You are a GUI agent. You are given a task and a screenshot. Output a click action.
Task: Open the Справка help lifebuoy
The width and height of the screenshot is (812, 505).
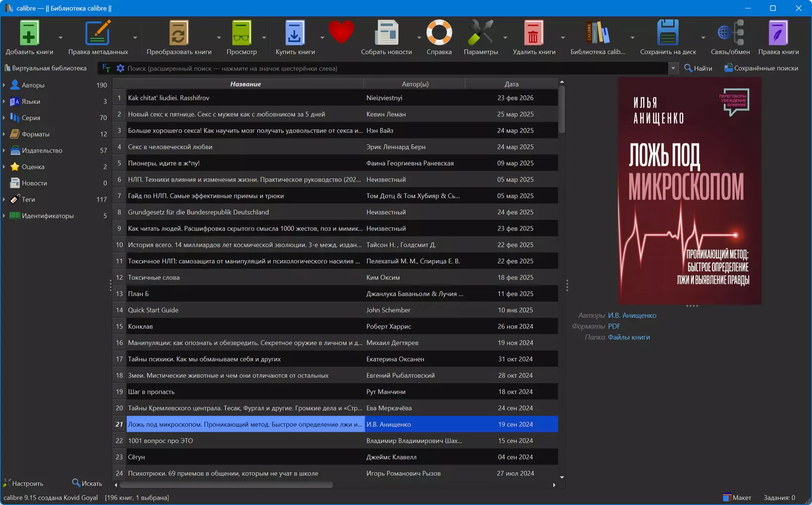[439, 38]
